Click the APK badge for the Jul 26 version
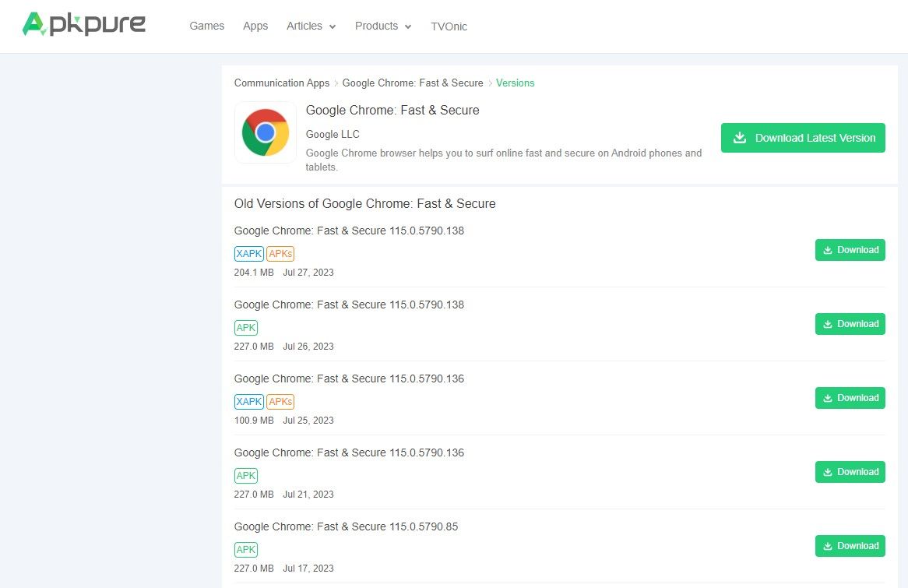Viewport: 908px width, 588px height. [x=245, y=327]
